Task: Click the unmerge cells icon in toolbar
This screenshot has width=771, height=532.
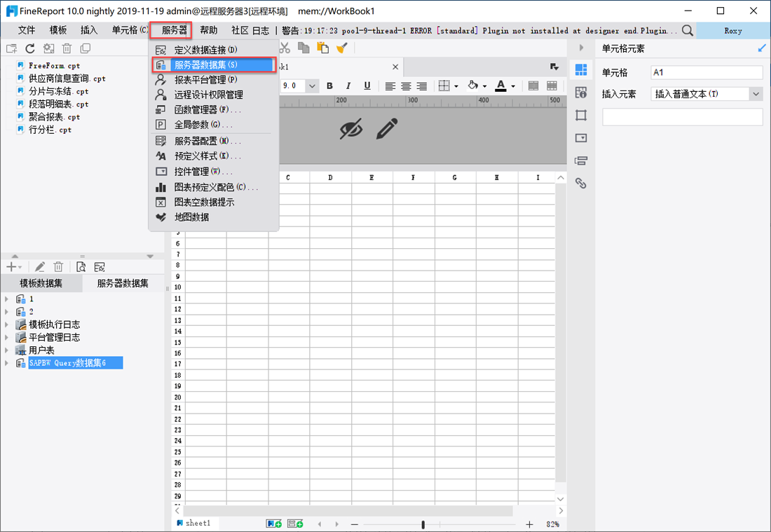Action: point(552,86)
